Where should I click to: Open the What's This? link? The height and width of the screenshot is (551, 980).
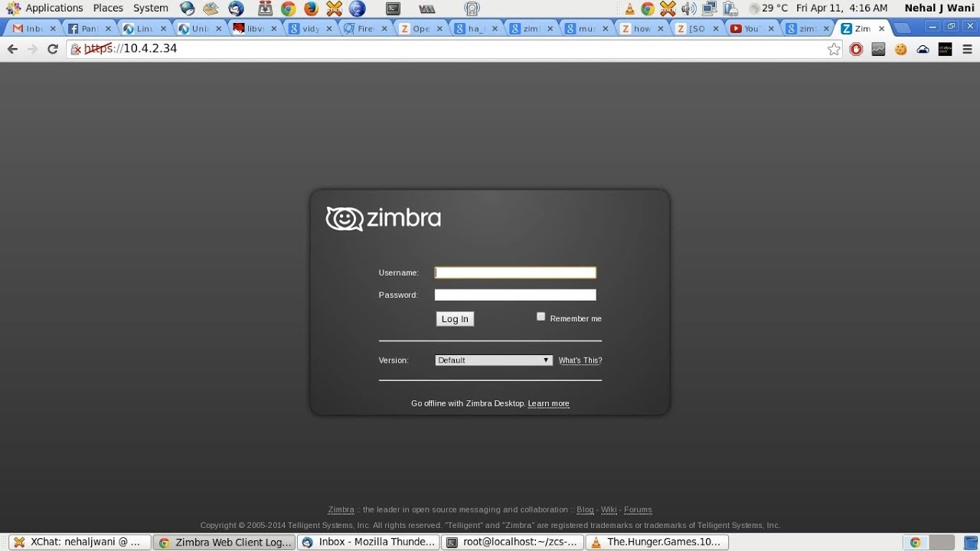click(x=580, y=360)
